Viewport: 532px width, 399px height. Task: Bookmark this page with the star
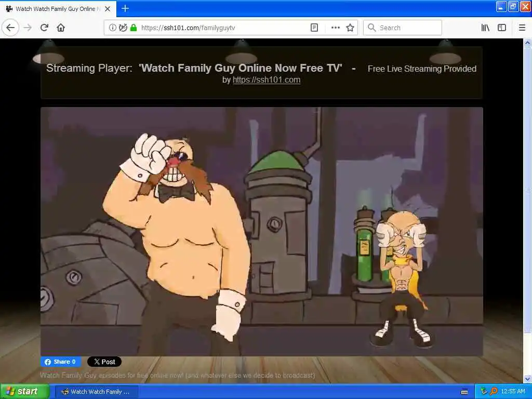click(350, 28)
